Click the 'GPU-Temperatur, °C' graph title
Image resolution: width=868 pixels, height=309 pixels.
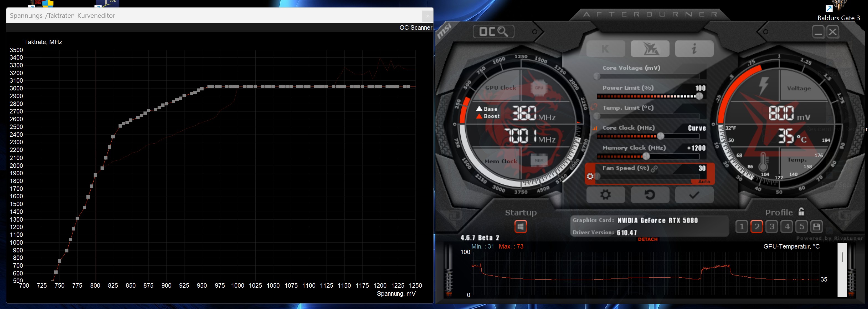(x=792, y=247)
